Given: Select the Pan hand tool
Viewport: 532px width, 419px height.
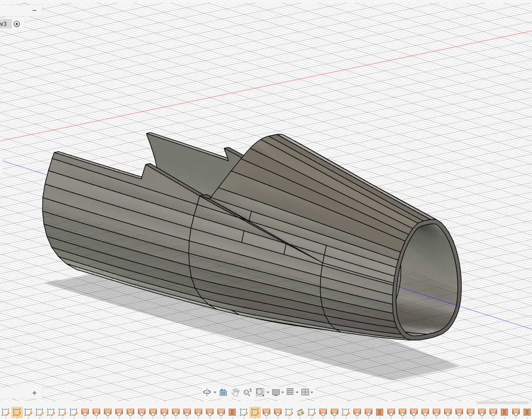Looking at the screenshot, I should pos(235,392).
